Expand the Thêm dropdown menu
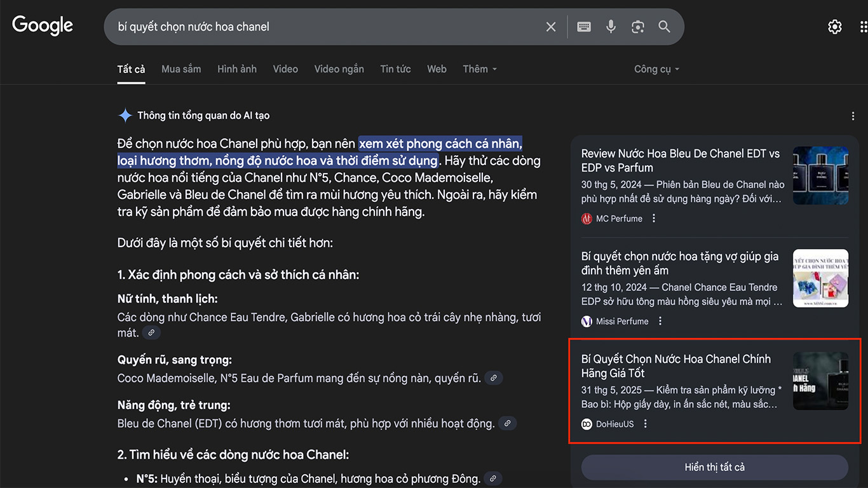This screenshot has width=868, height=488. (480, 69)
